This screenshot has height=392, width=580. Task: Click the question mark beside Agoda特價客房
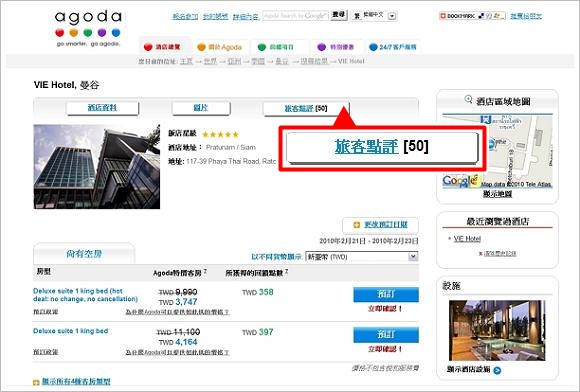[205, 271]
